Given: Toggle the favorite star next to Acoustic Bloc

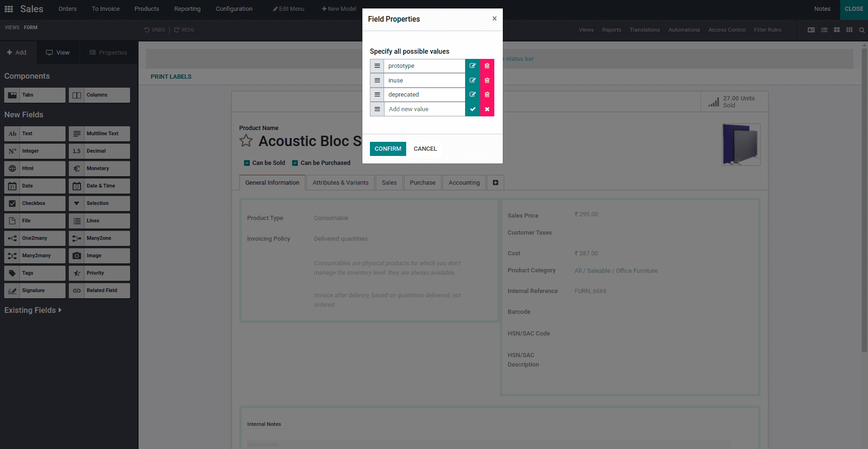Looking at the screenshot, I should pos(246,140).
